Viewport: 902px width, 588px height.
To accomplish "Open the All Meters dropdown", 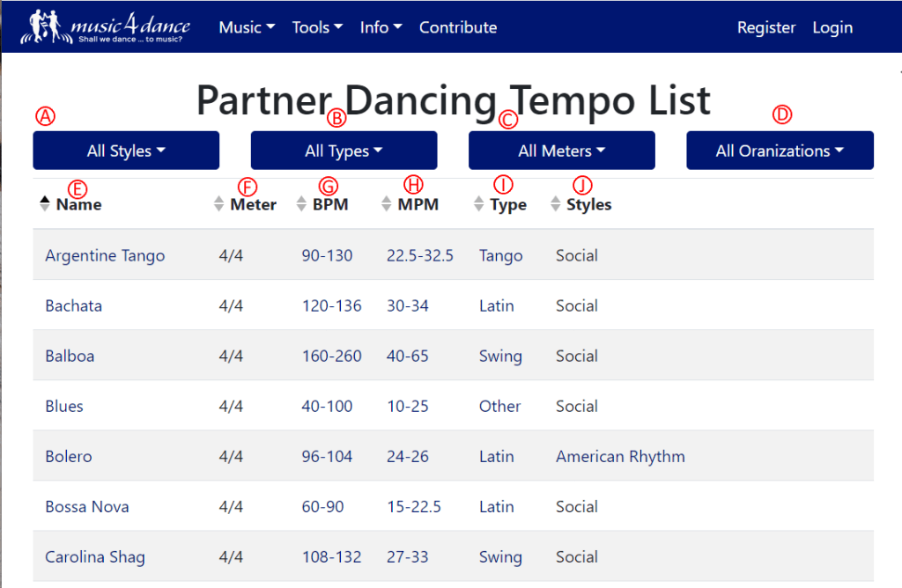I will 561,151.
